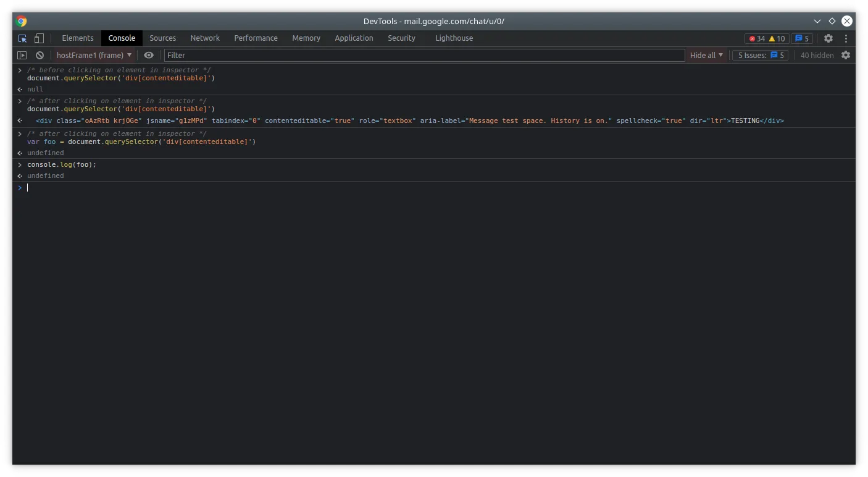Focus the console Filter text field
868x477 pixels.
(424, 55)
